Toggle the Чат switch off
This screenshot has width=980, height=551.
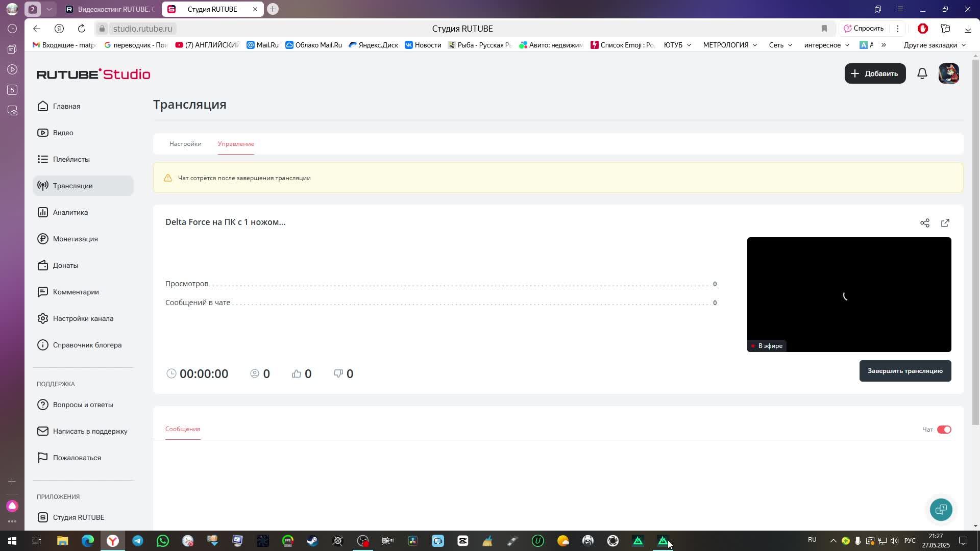(944, 430)
